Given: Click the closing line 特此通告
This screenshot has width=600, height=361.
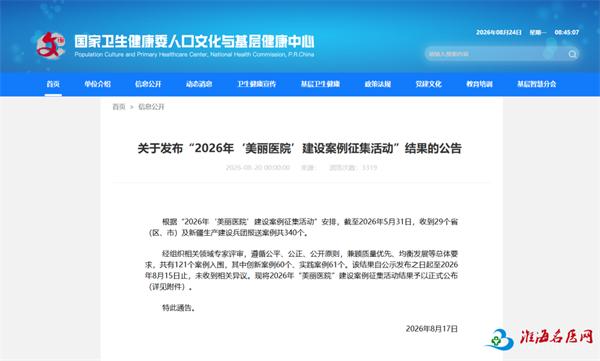Looking at the screenshot, I should click(x=179, y=308).
